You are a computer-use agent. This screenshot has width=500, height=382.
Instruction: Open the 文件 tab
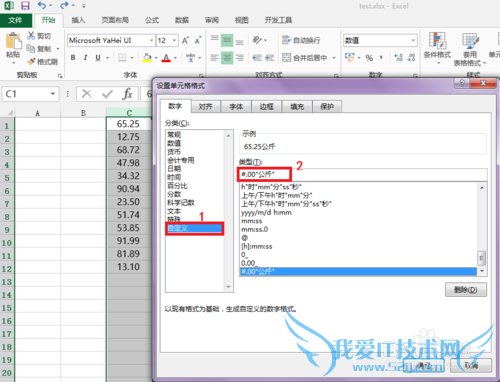[16, 20]
